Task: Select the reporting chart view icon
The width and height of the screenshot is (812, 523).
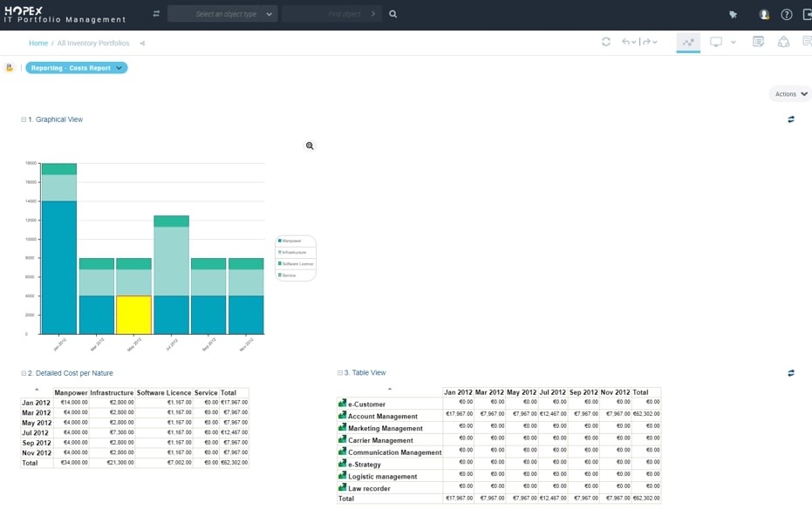Action: pyautogui.click(x=688, y=42)
